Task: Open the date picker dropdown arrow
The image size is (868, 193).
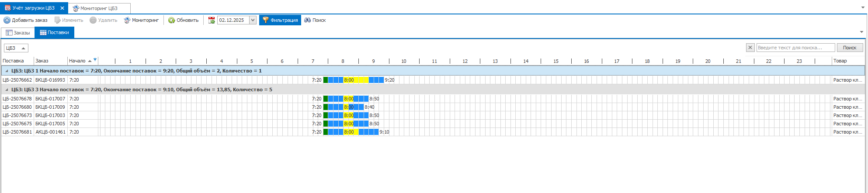Action: [x=253, y=20]
